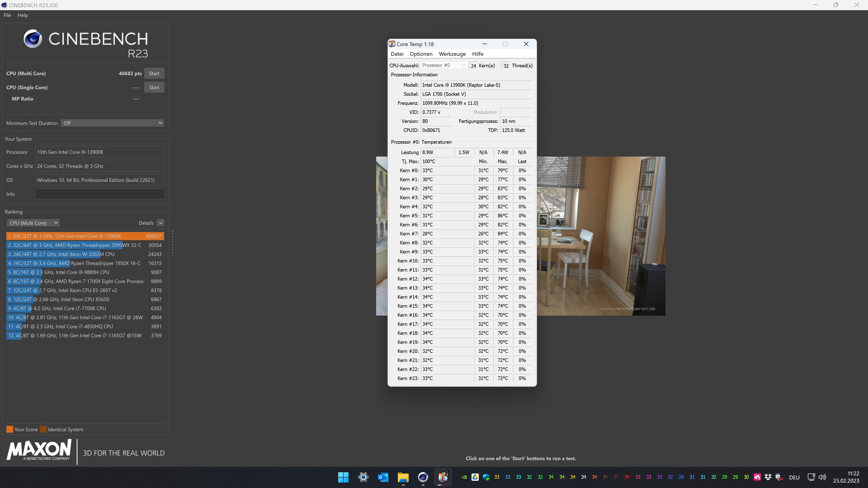Open the Werkzeuge menu in Core Temp
Screen dimensions: 868x488
coord(452,54)
